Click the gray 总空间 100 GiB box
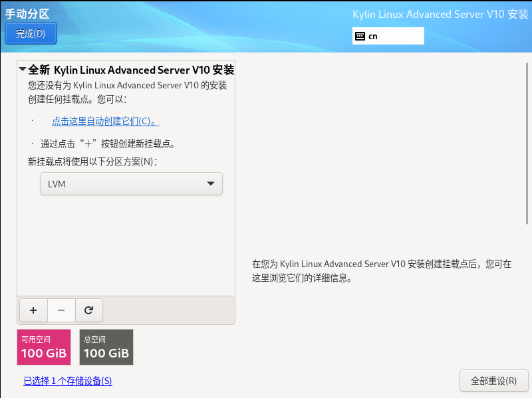532x398 pixels. 106,347
